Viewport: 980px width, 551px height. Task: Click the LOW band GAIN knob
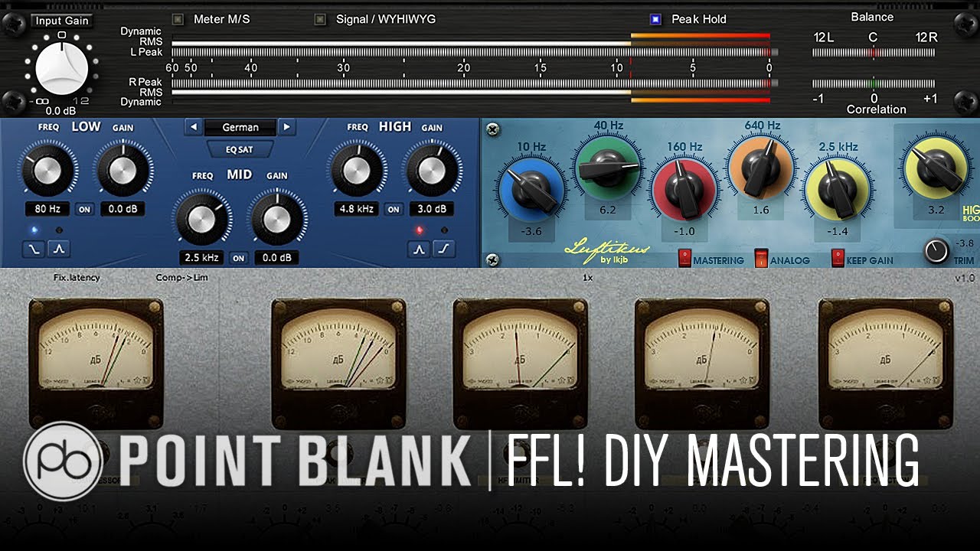click(122, 170)
